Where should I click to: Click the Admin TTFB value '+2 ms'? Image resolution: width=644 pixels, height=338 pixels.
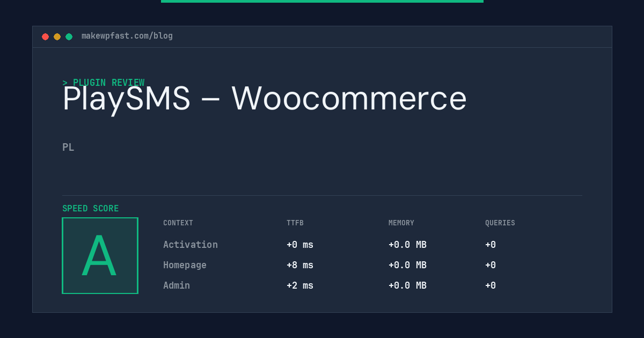click(x=300, y=285)
